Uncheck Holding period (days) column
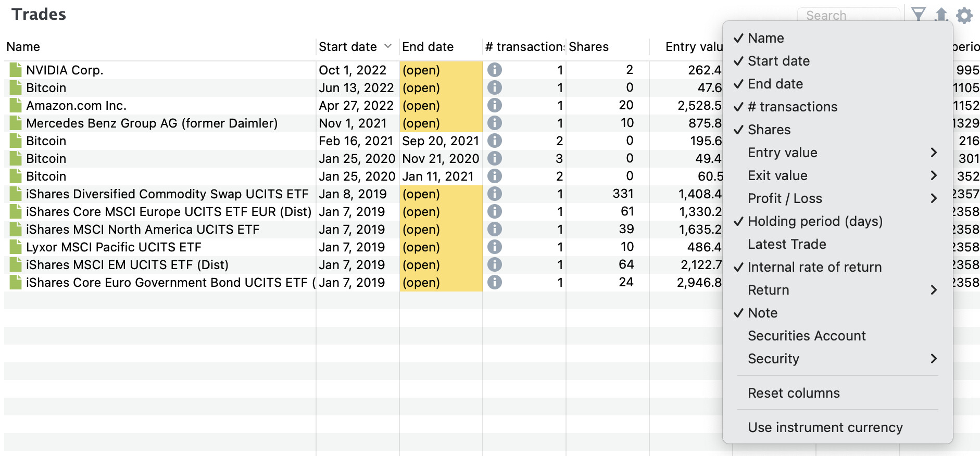The width and height of the screenshot is (980, 456). tap(837, 221)
